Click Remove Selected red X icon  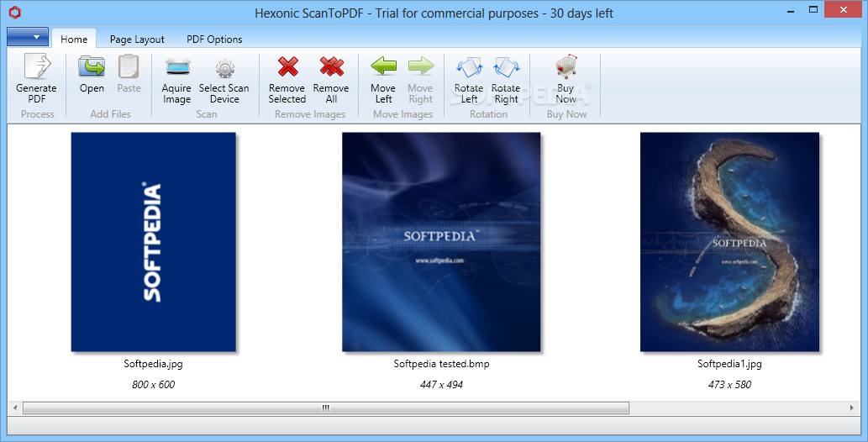click(288, 66)
